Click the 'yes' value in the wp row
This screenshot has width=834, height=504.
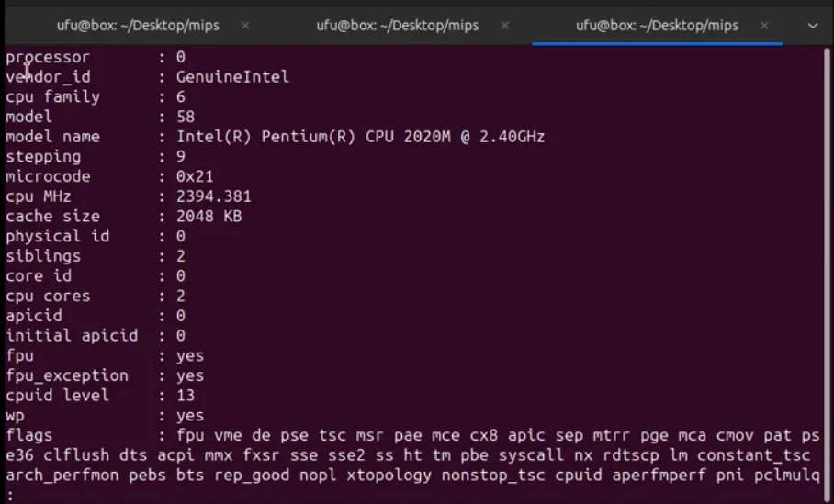[190, 416]
